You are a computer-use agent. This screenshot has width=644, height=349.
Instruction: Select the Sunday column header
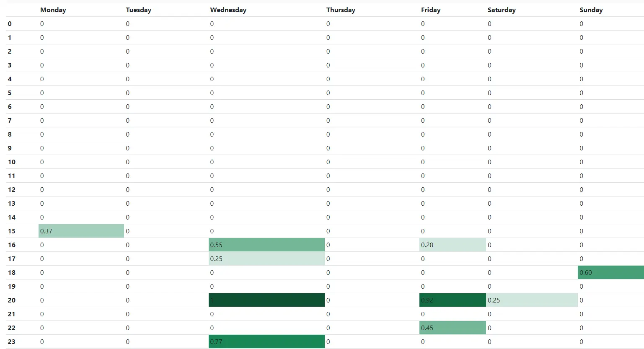click(591, 10)
